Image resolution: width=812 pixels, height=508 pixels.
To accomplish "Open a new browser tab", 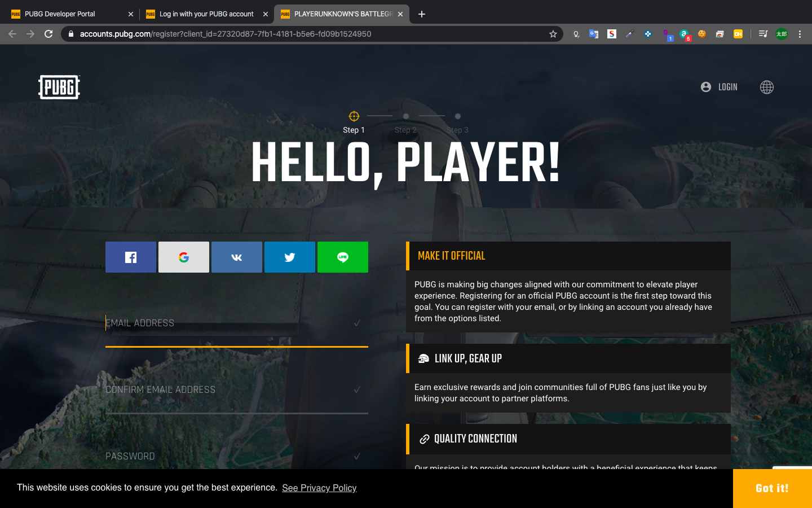I will pos(422,14).
